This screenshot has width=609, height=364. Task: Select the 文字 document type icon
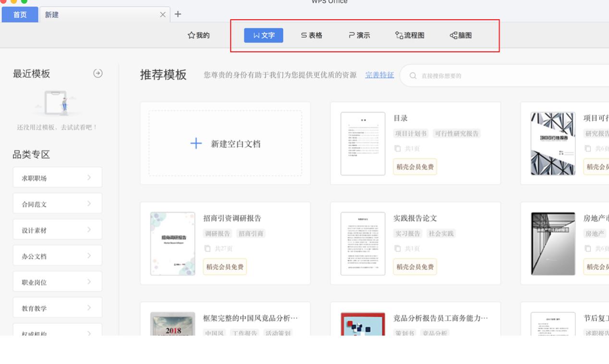pos(264,35)
